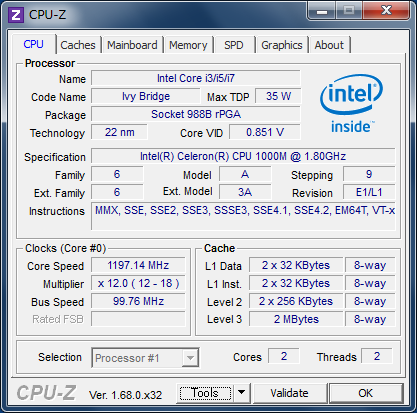Select the Ivy Bridge code name value
This screenshot has height=413, width=417.
146,96
